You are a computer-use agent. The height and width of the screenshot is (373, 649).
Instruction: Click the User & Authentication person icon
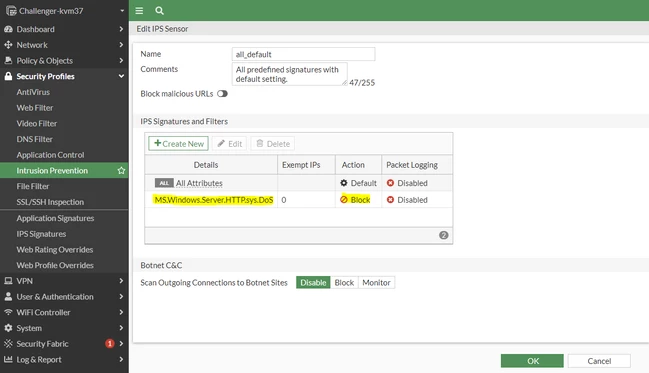(8, 296)
